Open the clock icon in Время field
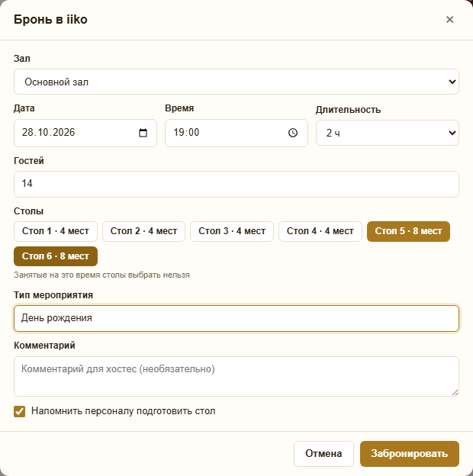This screenshot has width=473, height=476. (293, 133)
